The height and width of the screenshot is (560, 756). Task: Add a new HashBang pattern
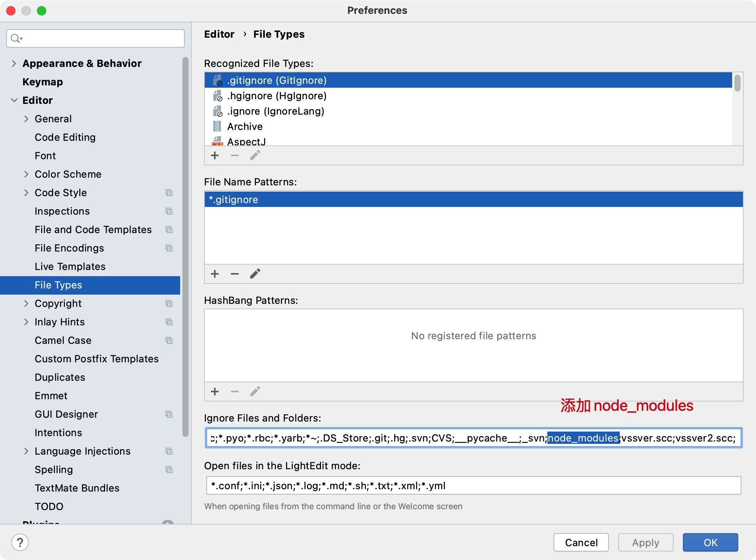[215, 392]
